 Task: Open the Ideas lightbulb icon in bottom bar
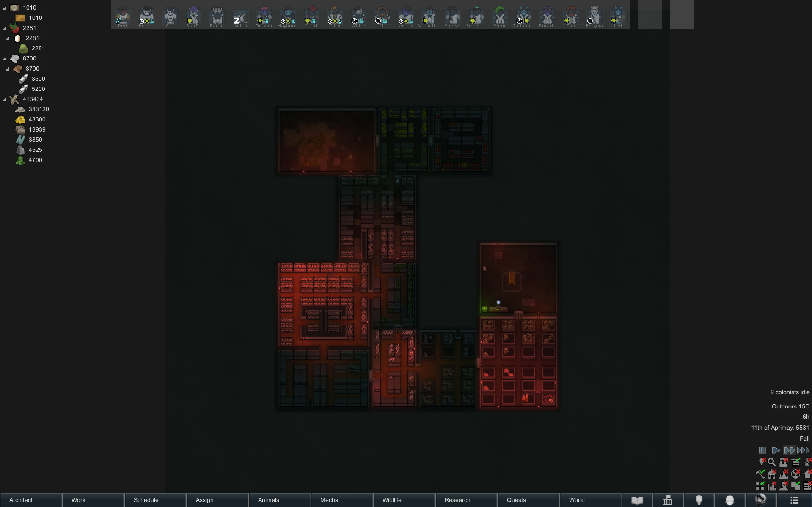[699, 500]
